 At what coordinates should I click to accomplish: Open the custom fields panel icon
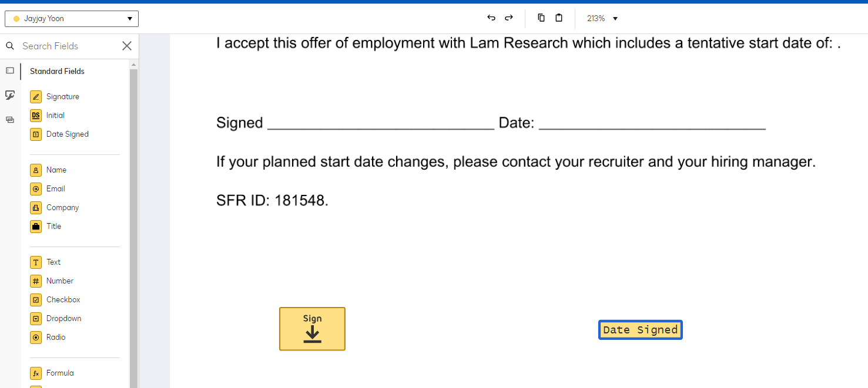[x=10, y=95]
